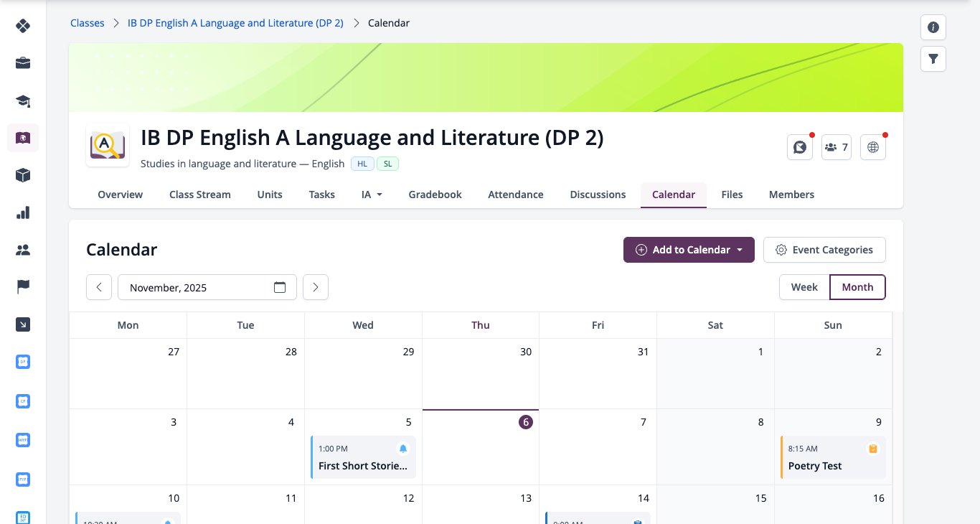
Task: Open the MYP blue badge sidebar icon
Action: 23,439
